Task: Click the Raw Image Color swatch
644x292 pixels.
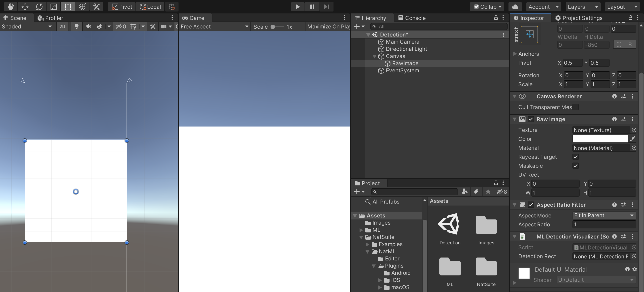Action: point(600,139)
